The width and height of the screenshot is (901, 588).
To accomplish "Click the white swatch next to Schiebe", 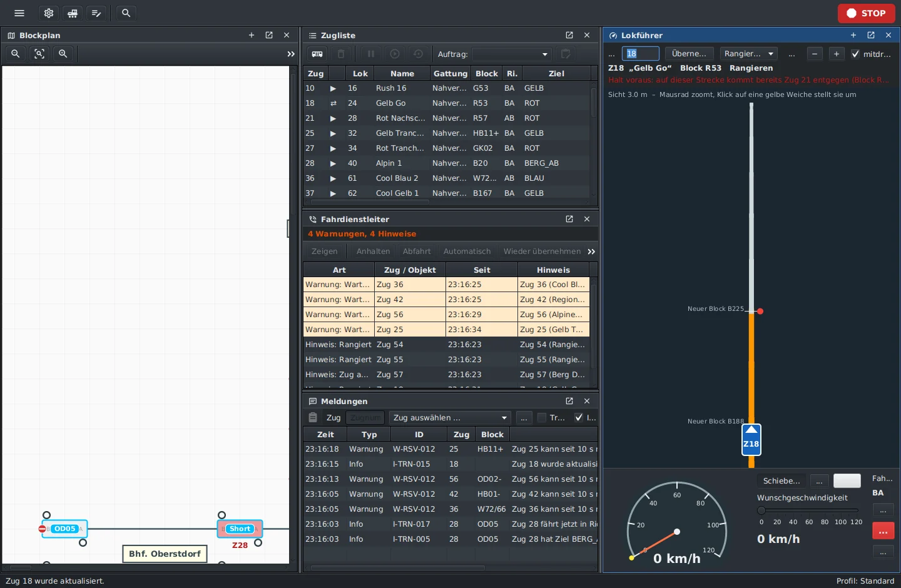I will coord(848,480).
